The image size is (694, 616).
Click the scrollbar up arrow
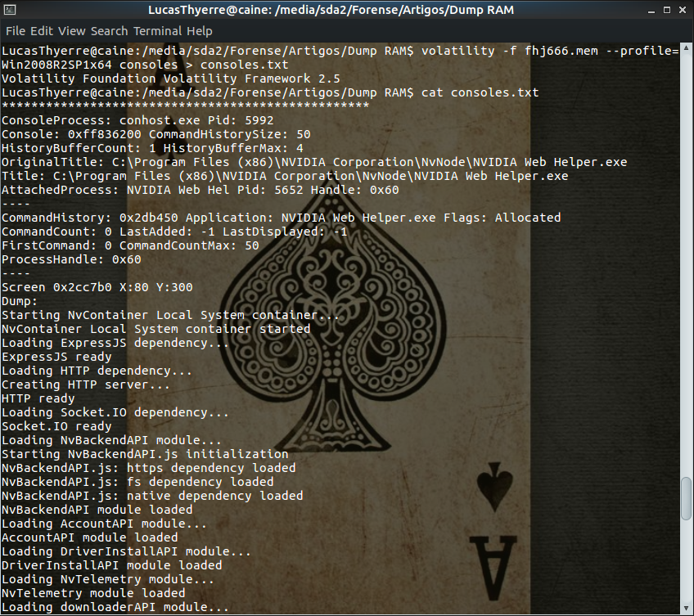(687, 47)
